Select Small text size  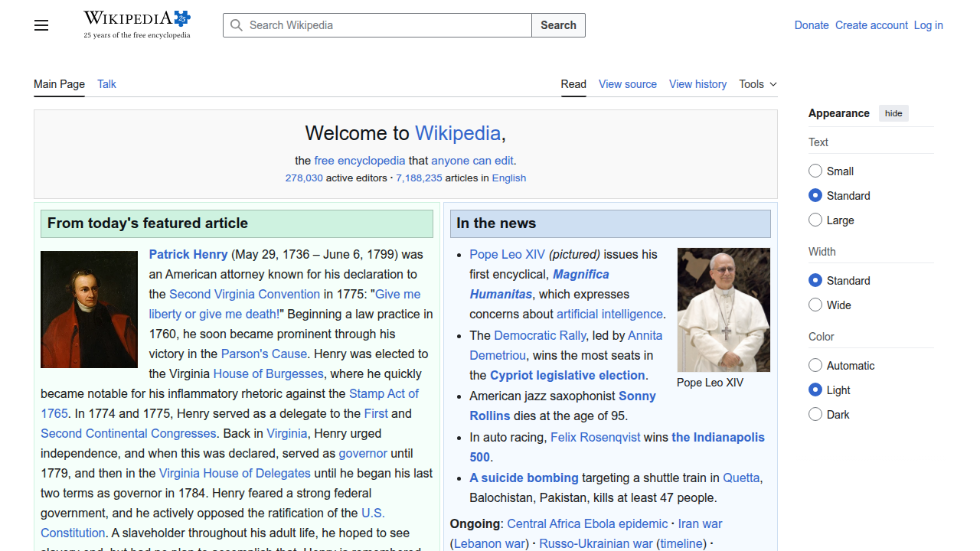coord(815,171)
